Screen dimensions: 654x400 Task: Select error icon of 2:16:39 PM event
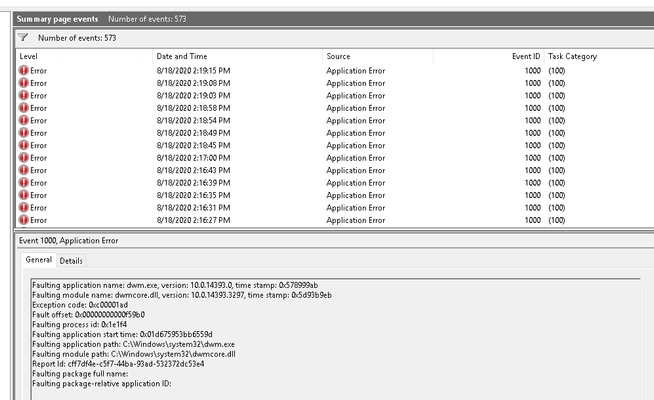pos(23,183)
